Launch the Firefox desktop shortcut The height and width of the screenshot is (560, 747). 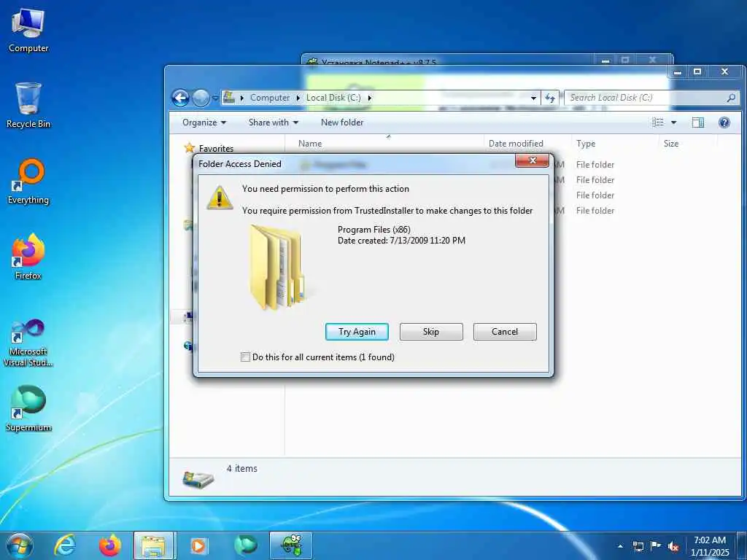(28, 257)
